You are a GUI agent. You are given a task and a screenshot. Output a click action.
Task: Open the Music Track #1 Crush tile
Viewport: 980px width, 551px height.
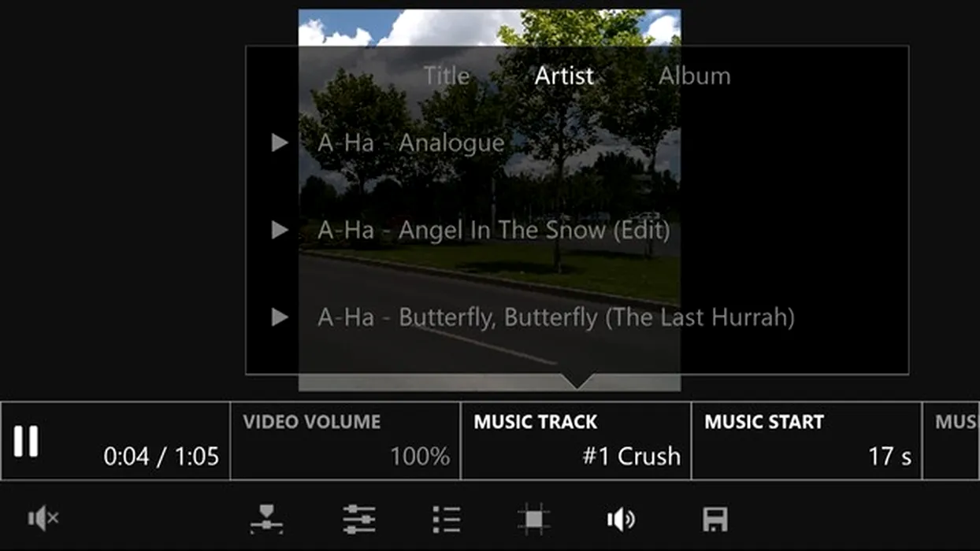pyautogui.click(x=577, y=441)
